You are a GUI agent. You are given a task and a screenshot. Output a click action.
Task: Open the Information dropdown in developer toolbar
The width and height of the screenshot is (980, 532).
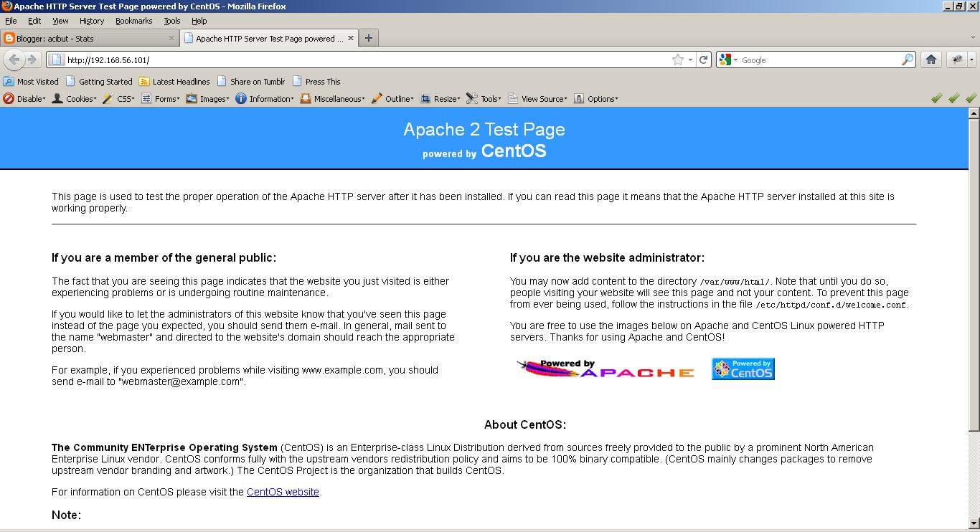coord(265,99)
